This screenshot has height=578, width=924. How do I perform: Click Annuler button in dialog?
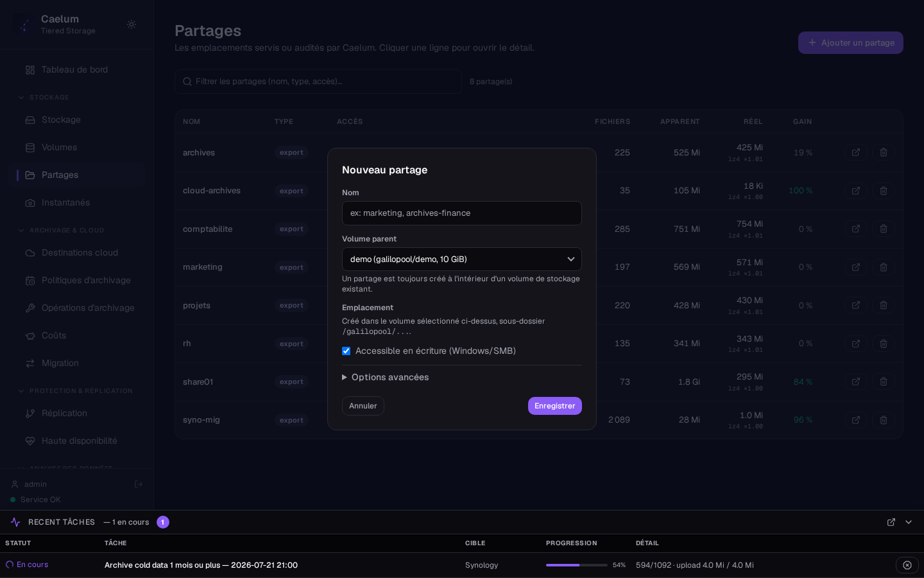click(363, 406)
